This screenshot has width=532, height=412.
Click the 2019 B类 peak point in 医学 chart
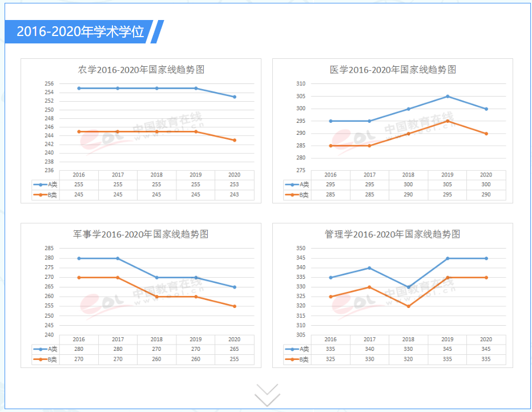(x=448, y=121)
